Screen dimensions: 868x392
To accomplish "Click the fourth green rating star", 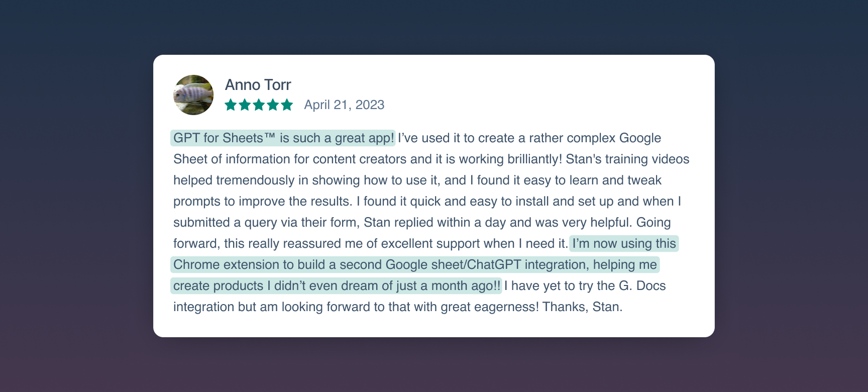I will pyautogui.click(x=273, y=105).
